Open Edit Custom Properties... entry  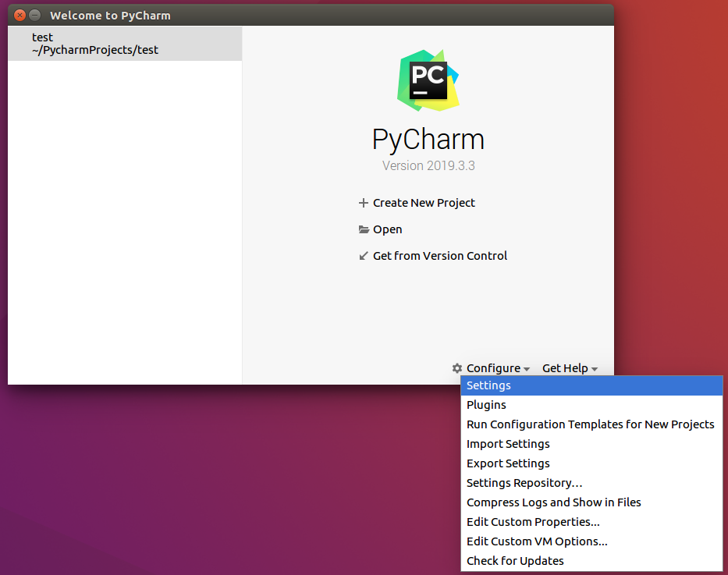click(591, 522)
